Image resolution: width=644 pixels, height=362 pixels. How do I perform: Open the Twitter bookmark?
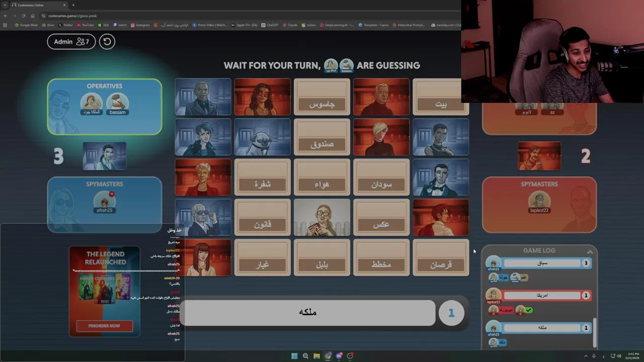click(x=65, y=25)
